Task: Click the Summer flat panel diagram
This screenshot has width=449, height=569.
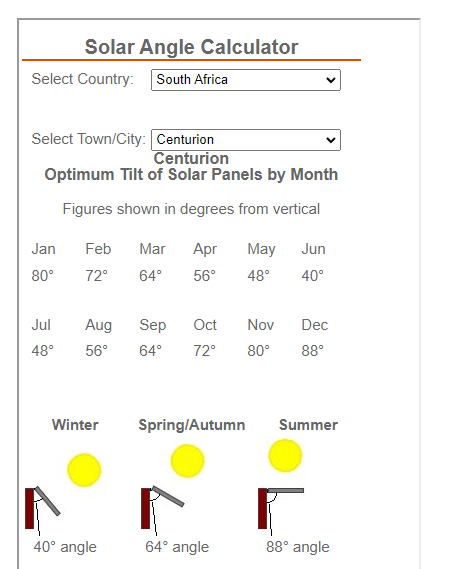Action: 281,510
